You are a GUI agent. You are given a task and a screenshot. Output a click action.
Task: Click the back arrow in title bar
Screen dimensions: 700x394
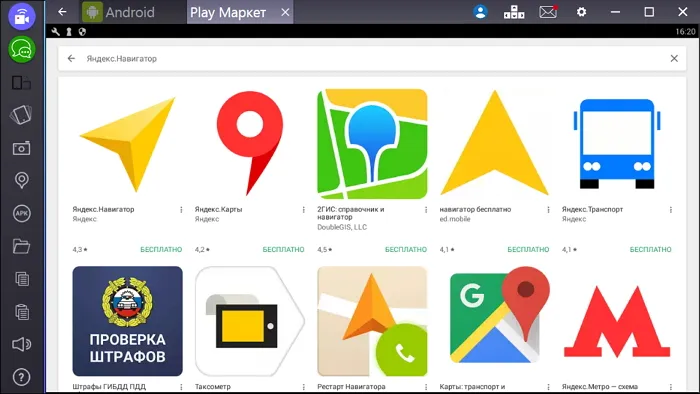point(62,12)
